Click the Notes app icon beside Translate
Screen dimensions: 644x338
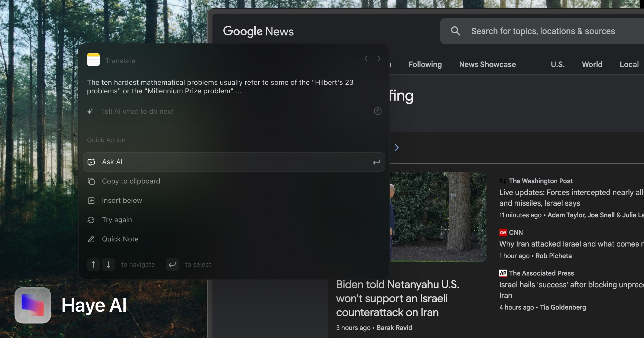93,60
